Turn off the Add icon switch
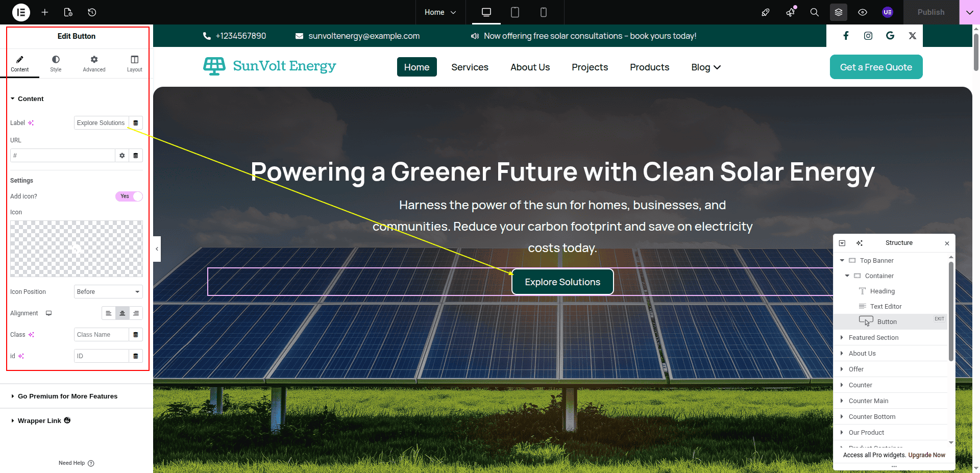The height and width of the screenshot is (473, 980). click(129, 196)
